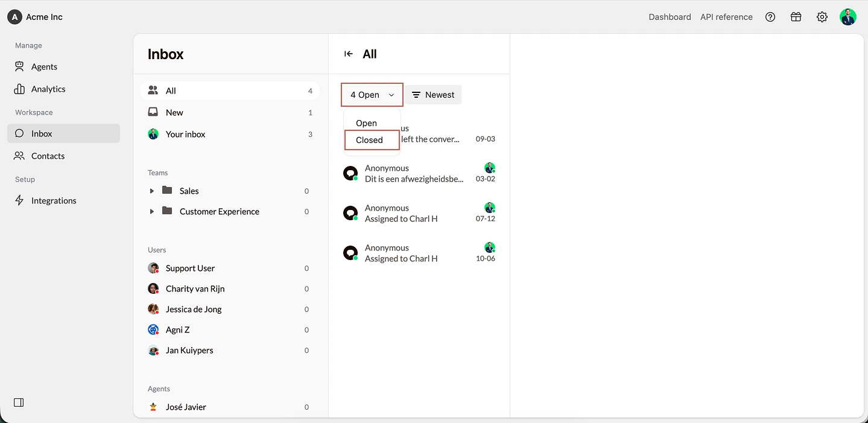Open the Newest sort button
The height and width of the screenshot is (423, 868).
[433, 95]
